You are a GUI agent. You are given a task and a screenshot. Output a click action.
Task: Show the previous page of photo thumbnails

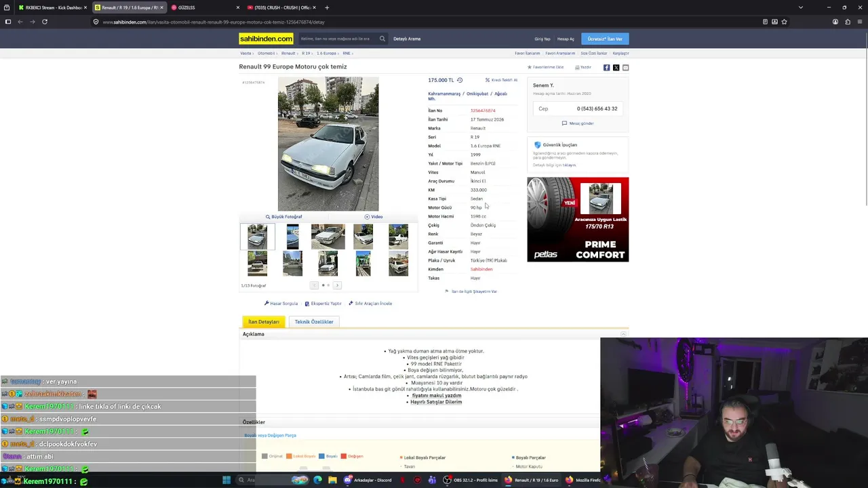[314, 285]
